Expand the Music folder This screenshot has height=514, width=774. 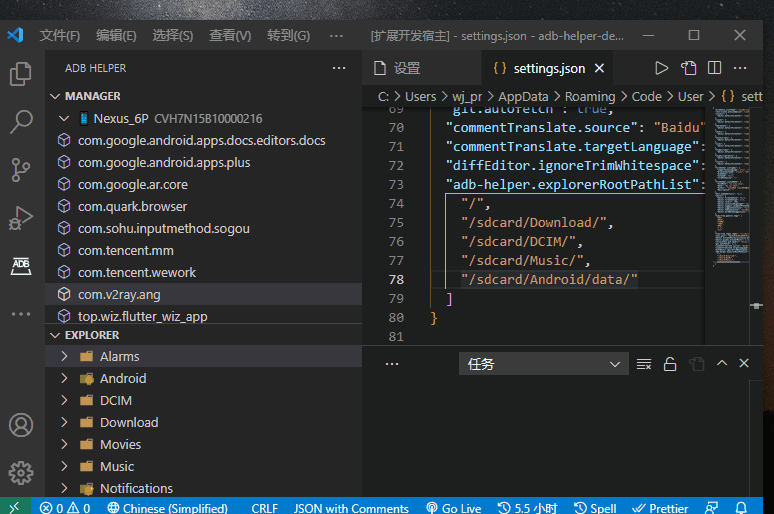pos(64,467)
